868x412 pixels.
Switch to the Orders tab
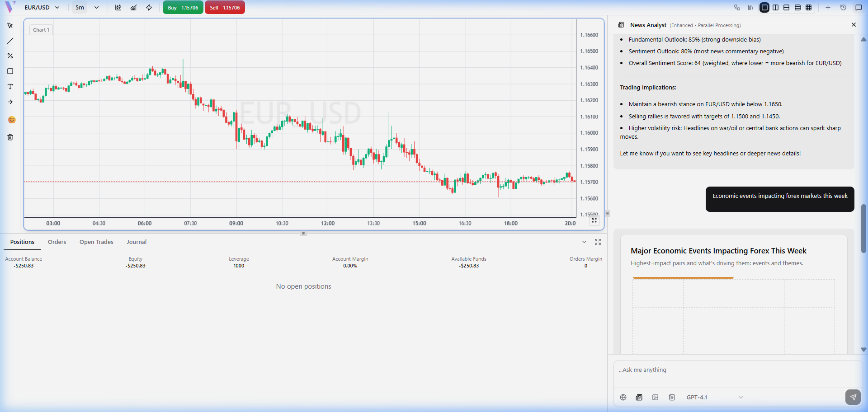pos(57,242)
